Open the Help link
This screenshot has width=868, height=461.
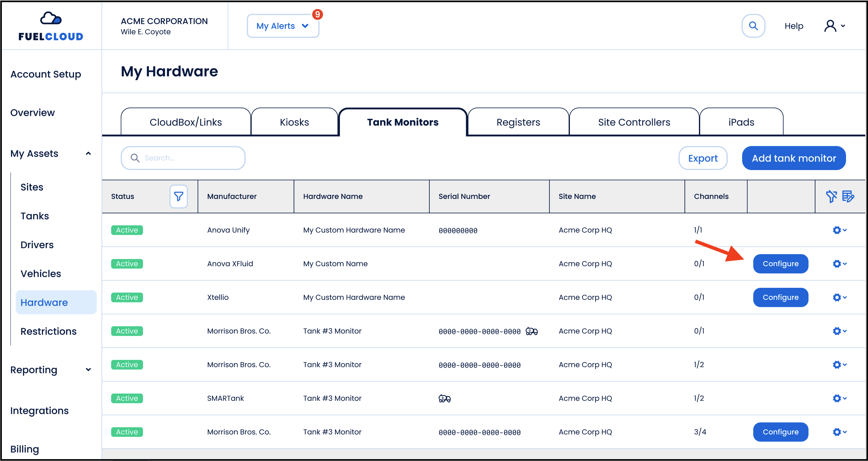click(793, 26)
